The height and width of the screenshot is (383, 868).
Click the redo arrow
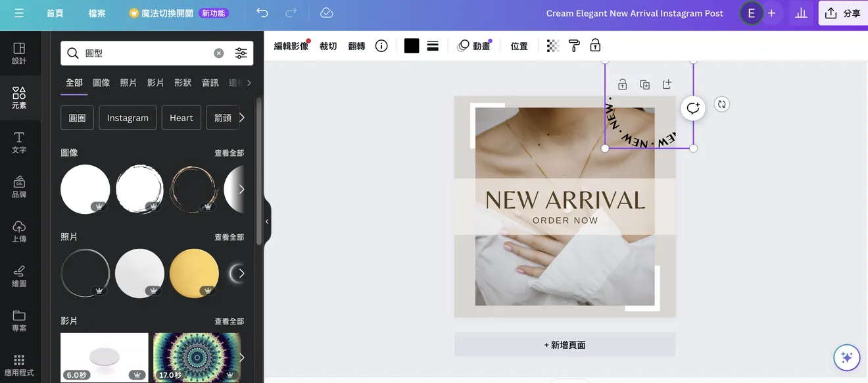click(291, 13)
